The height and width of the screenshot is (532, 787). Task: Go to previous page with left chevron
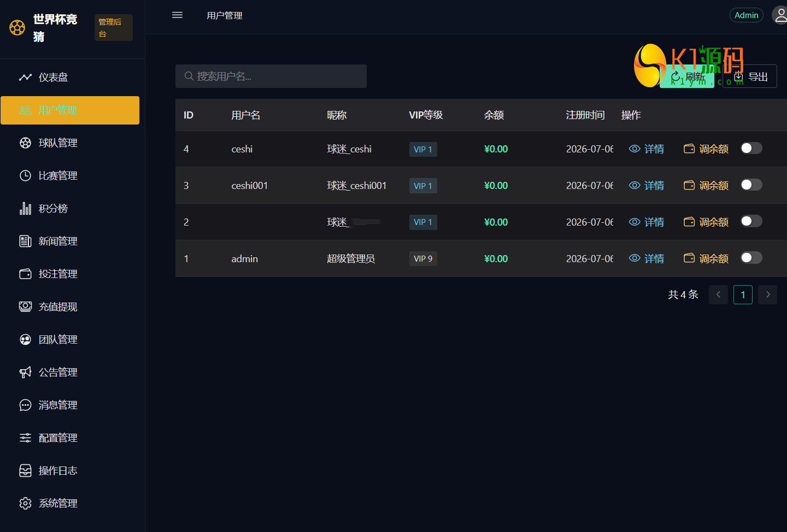click(x=718, y=294)
